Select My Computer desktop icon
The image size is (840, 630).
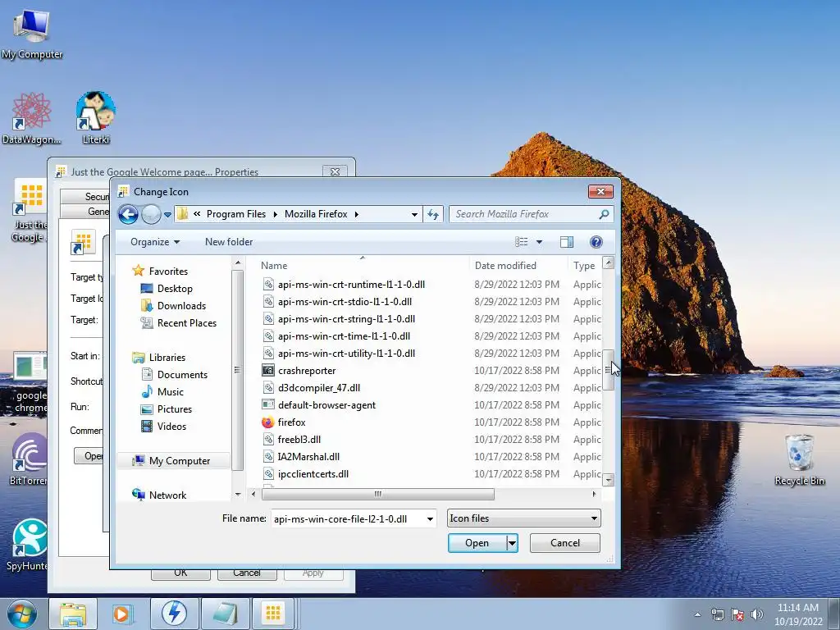pyautogui.click(x=32, y=33)
